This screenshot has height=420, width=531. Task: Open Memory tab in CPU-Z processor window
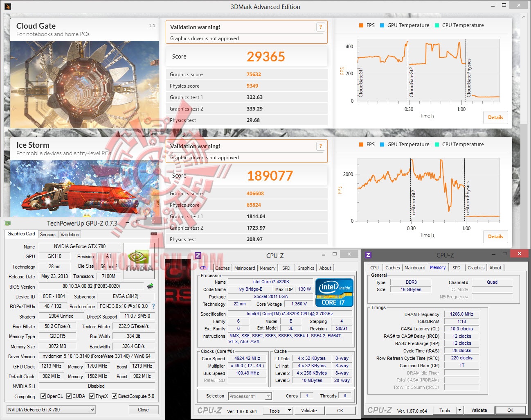point(268,268)
